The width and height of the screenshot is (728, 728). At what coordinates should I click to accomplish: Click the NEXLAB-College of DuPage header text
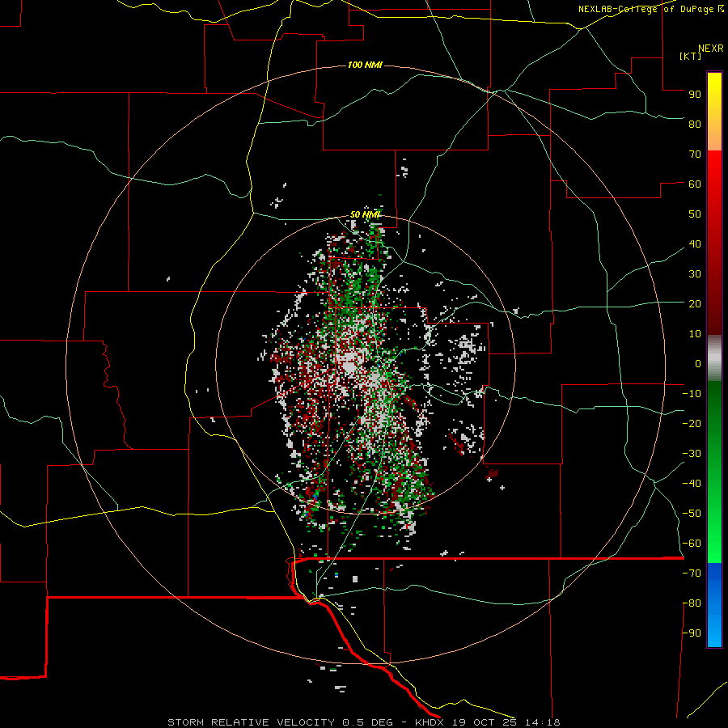651,9
